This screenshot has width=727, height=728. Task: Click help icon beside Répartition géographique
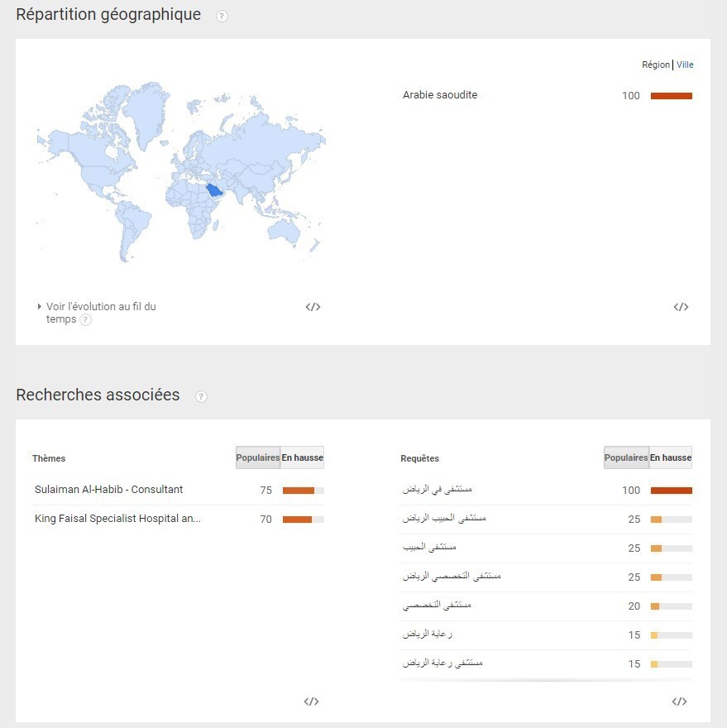(x=222, y=16)
